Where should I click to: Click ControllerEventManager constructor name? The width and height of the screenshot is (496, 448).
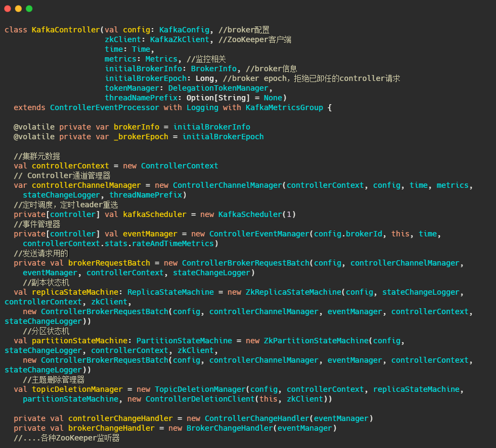coord(259,234)
